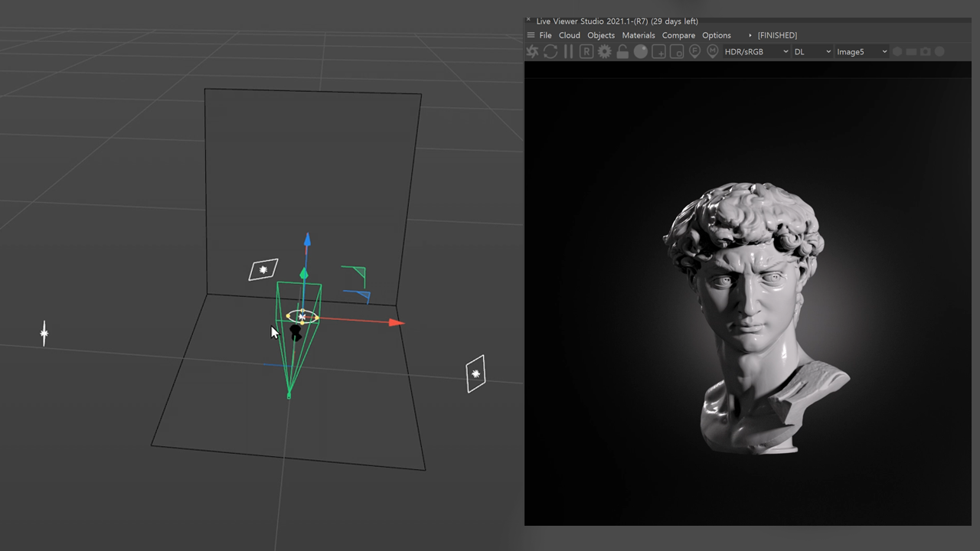This screenshot has height=551, width=980.
Task: Click the green axis handle of gizmo
Action: tap(304, 273)
